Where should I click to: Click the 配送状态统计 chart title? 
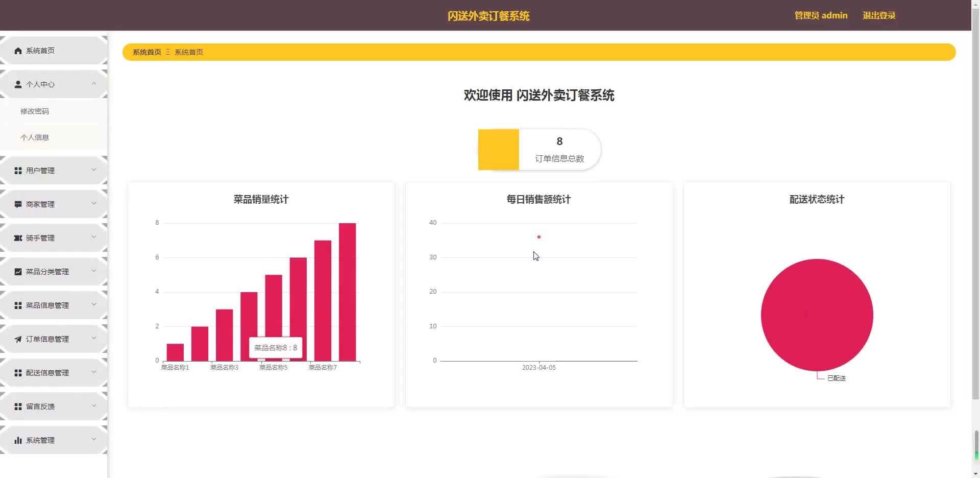[x=817, y=200]
